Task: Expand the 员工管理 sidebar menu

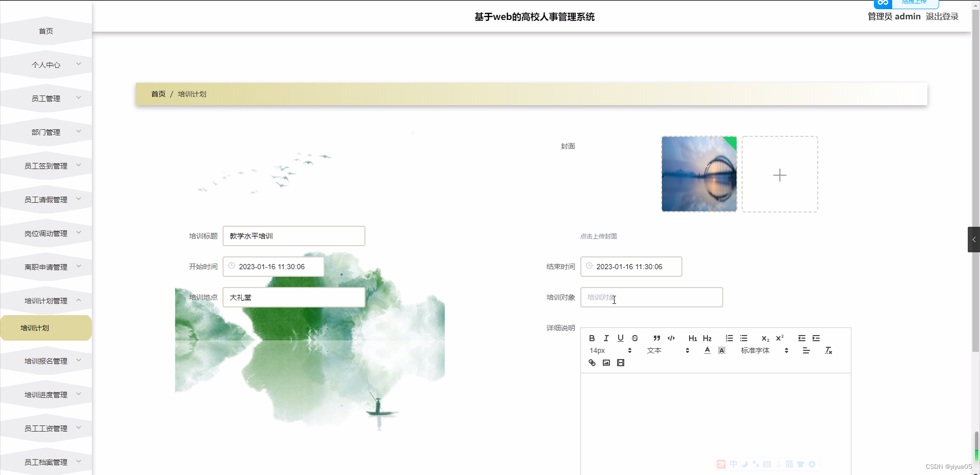Action: 46,99
